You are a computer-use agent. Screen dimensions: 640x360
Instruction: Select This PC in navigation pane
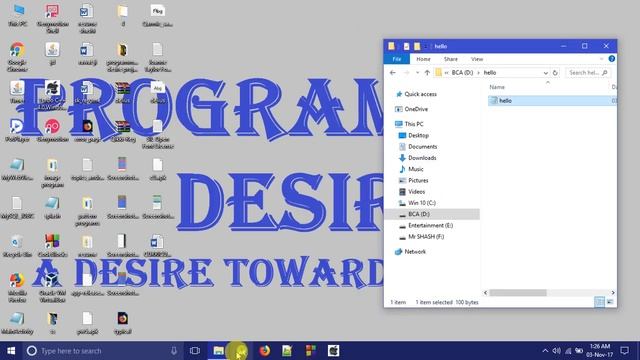tap(413, 124)
